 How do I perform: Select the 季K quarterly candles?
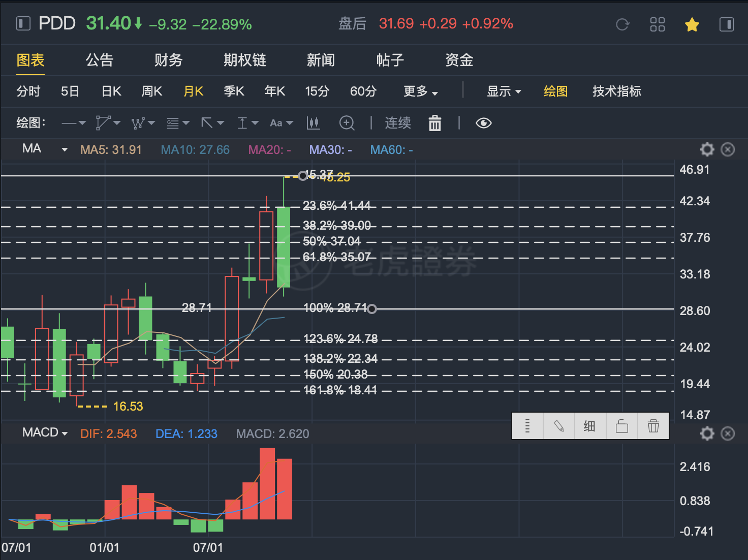tap(234, 91)
